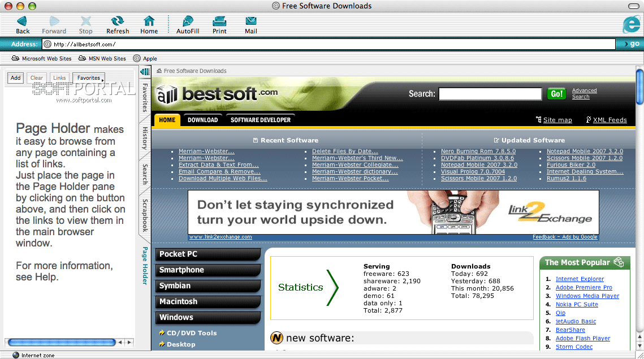Click the Print toolbar icon
This screenshot has height=359, width=644.
219,21
